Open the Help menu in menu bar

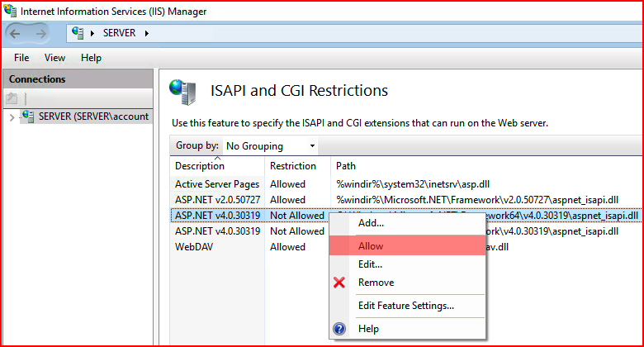91,58
